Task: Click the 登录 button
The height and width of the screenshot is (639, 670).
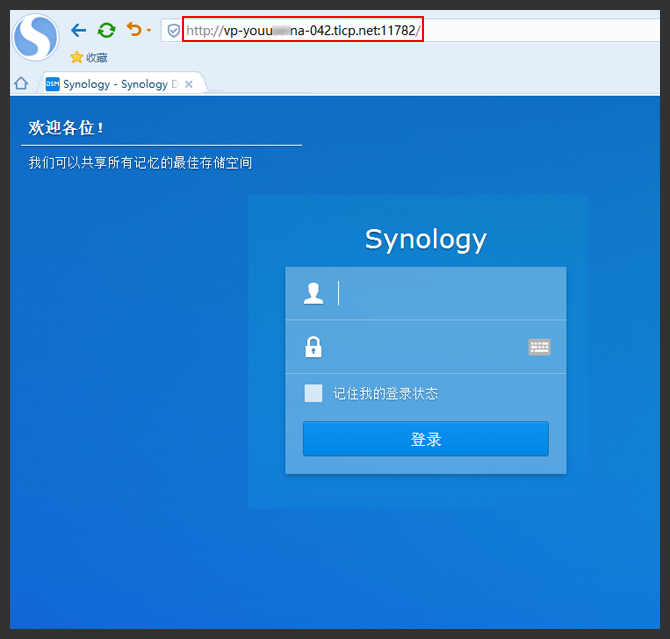Action: click(426, 439)
